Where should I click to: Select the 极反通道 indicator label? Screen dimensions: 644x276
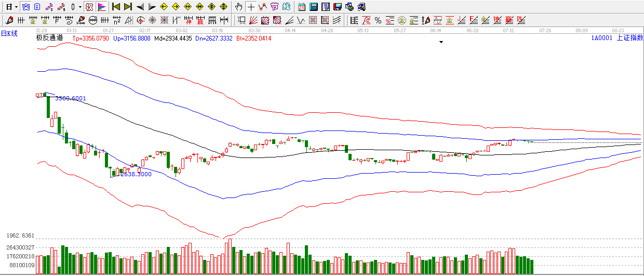49,37
